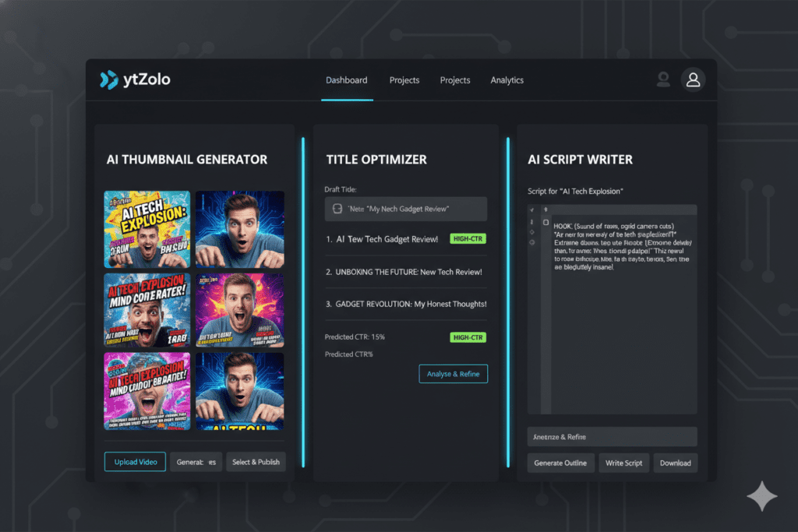
Task: Click the checkmark icon in script editor sidebar
Action: click(532, 210)
